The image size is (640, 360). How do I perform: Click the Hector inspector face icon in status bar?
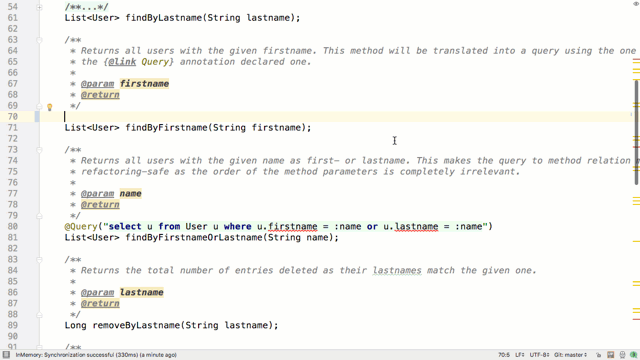click(622, 355)
